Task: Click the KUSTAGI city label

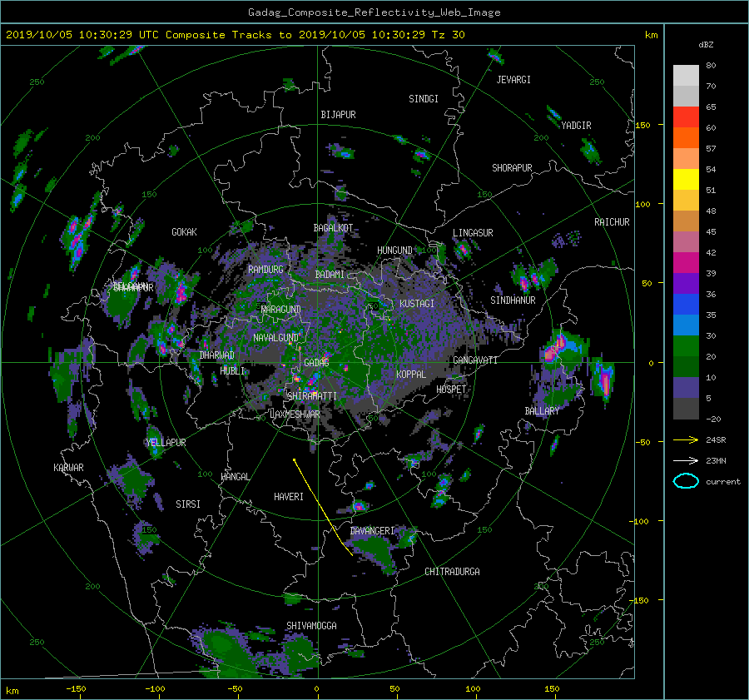Action: [x=417, y=304]
